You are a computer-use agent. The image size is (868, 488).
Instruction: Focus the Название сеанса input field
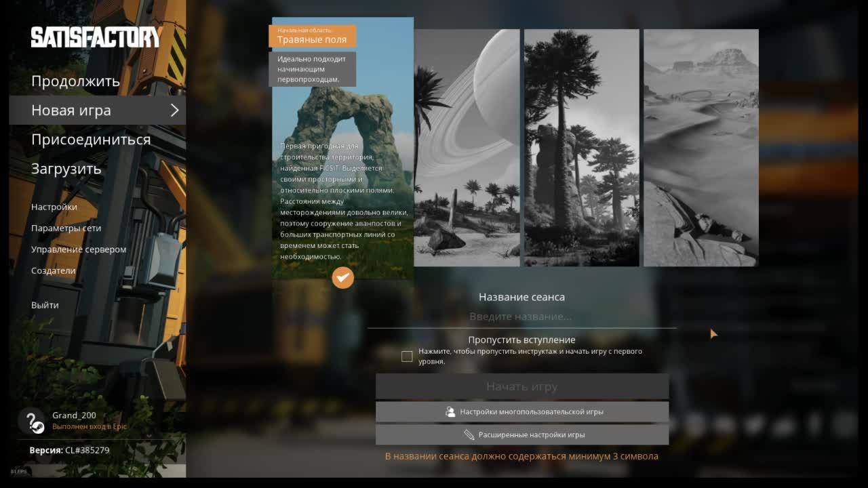pos(521,317)
